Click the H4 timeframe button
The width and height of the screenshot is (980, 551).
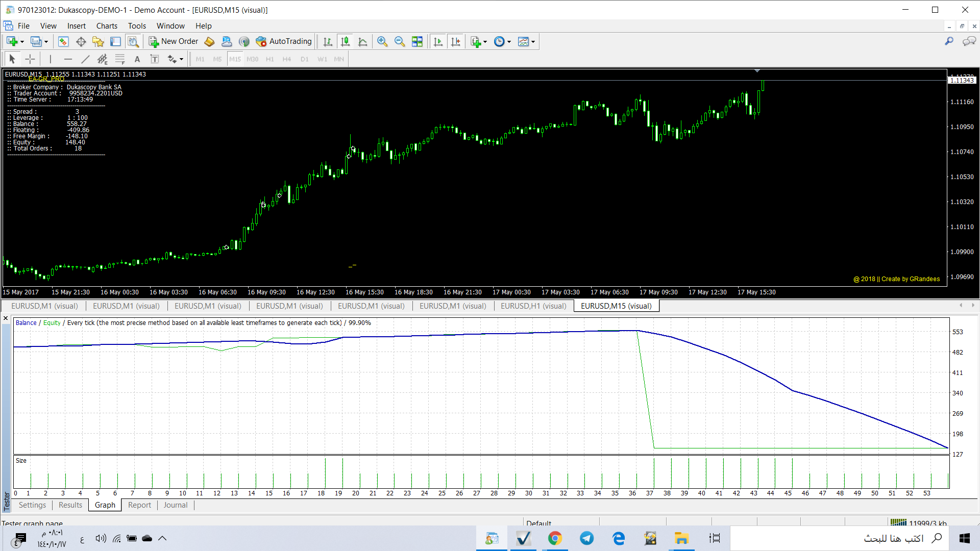pyautogui.click(x=287, y=59)
